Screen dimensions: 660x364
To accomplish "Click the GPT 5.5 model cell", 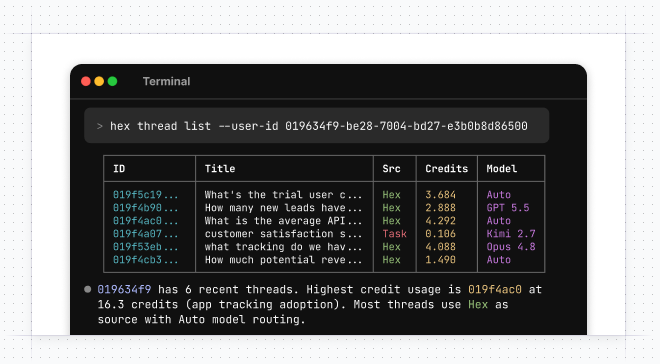I will point(508,208).
